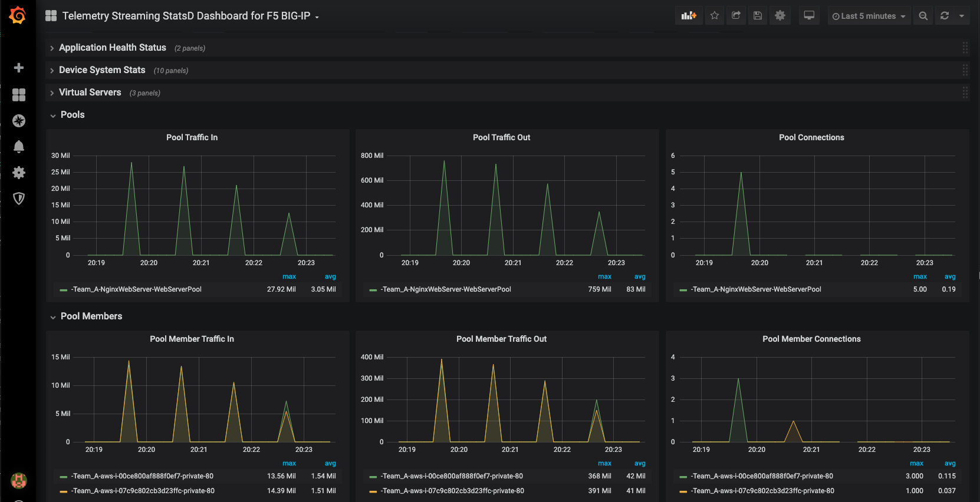980x502 pixels.
Task: Expand the Device System Stats row
Action: pos(102,70)
